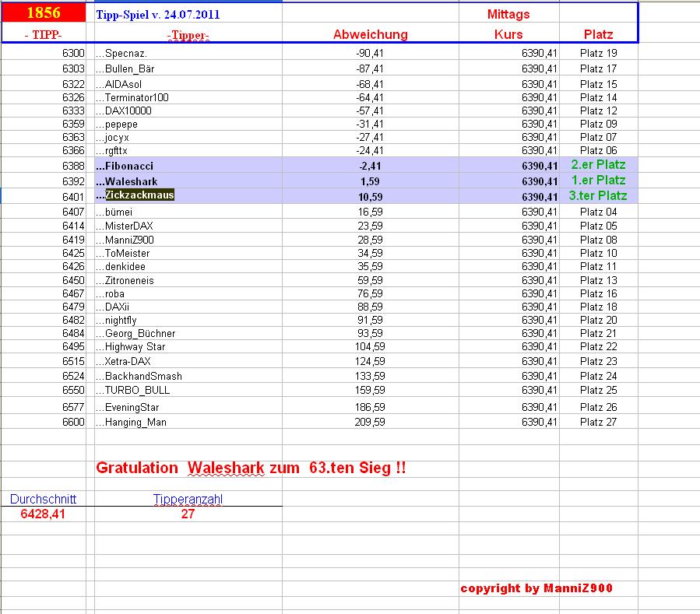This screenshot has width=700, height=614.
Task: Select the green 1.er Platz cell
Action: click(x=598, y=181)
